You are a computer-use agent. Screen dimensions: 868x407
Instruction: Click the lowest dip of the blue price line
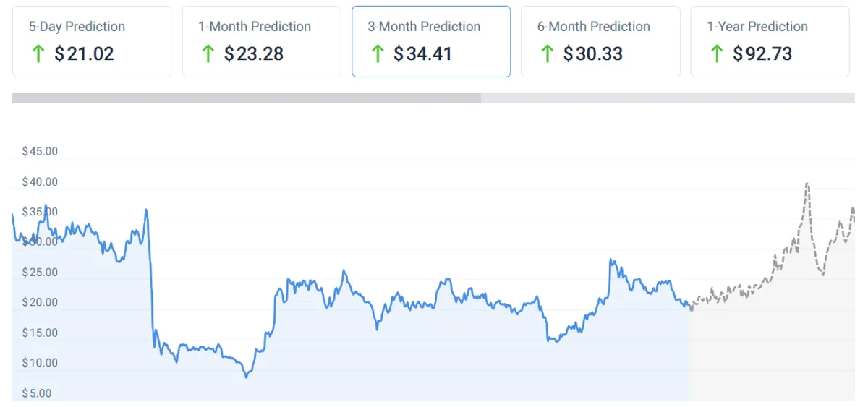pyautogui.click(x=247, y=377)
